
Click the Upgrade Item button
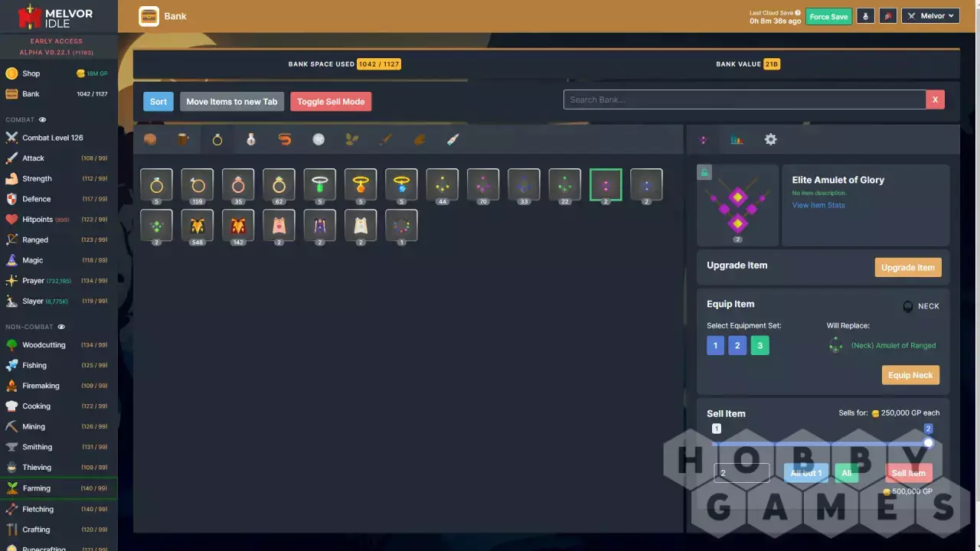[907, 267]
